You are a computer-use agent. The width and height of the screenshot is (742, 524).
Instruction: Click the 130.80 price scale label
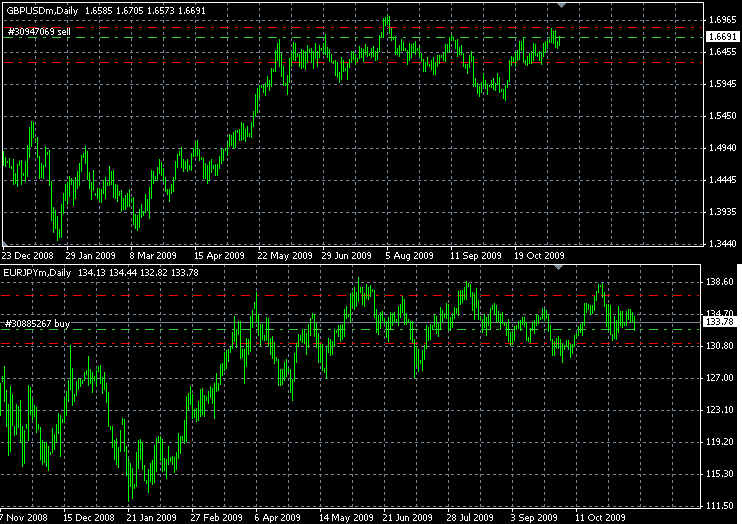pyautogui.click(x=720, y=346)
